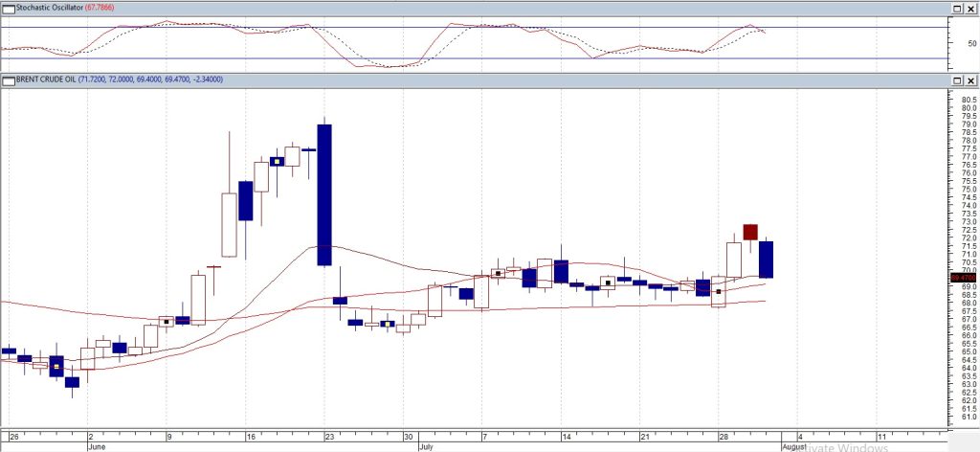Viewport: 980px width, 452px height.
Task: Maximize the Brent Crude Oil chart panel
Action: pos(955,79)
